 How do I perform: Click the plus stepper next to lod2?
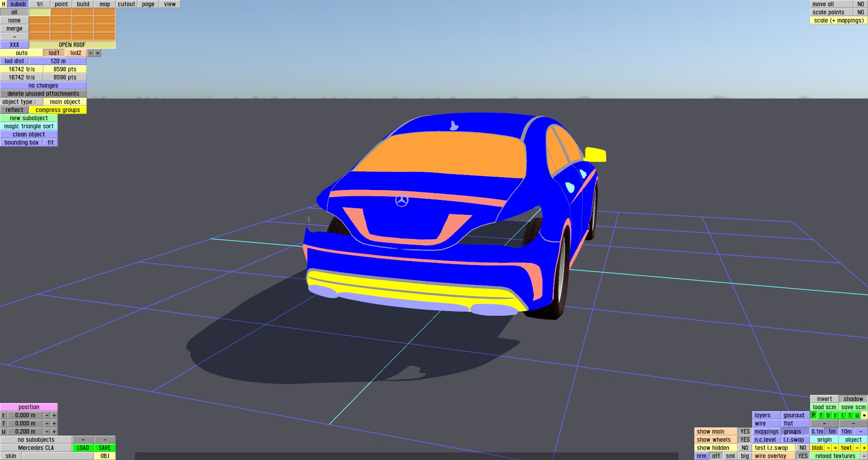coord(98,53)
